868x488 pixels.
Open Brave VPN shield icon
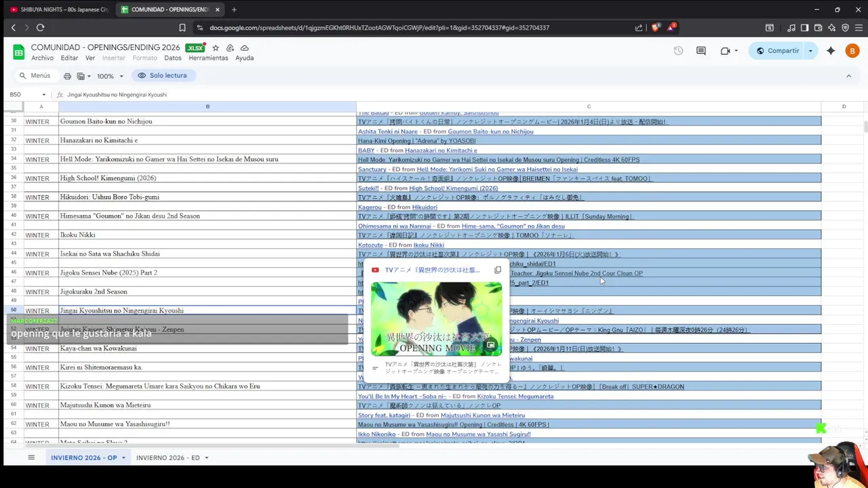[845, 28]
